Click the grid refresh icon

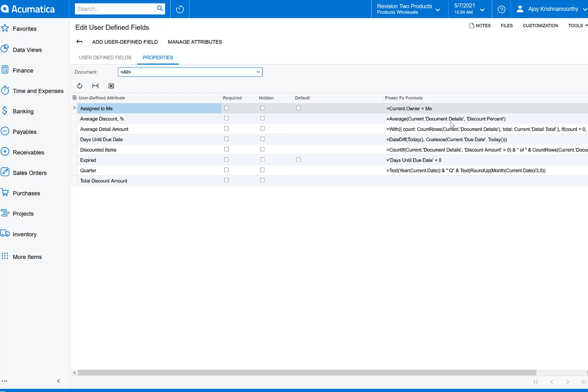pyautogui.click(x=80, y=86)
